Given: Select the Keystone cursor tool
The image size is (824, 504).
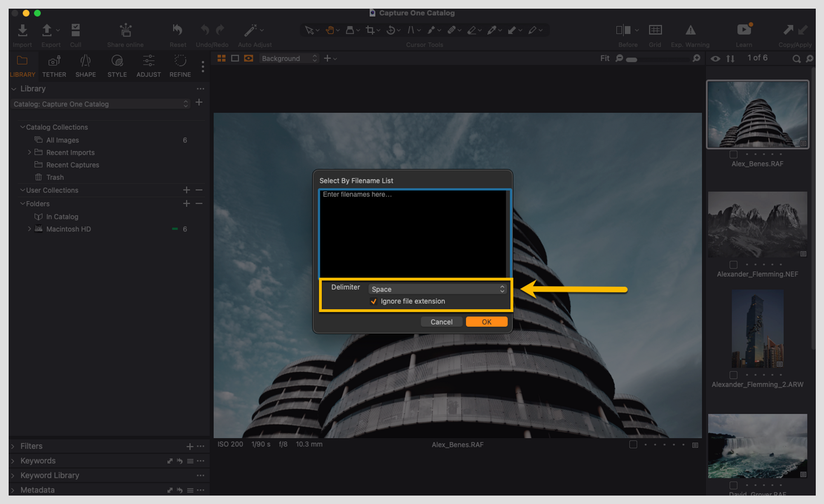Looking at the screenshot, I should point(411,30).
